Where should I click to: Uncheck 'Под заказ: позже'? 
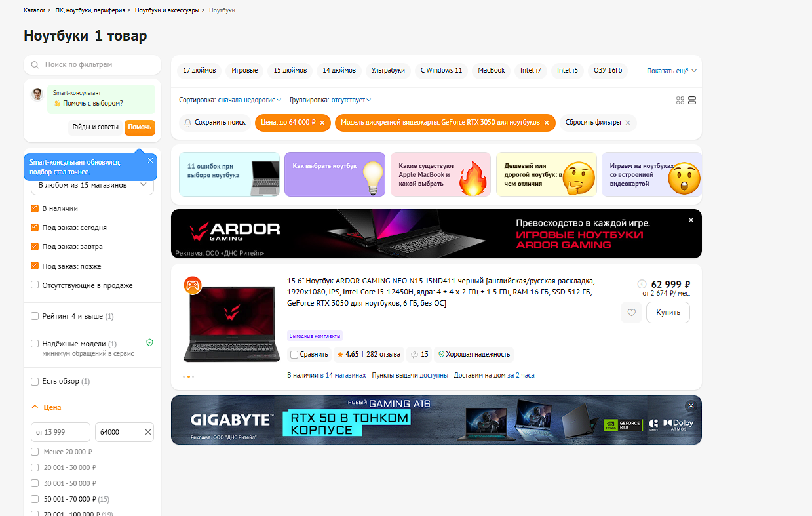[35, 266]
